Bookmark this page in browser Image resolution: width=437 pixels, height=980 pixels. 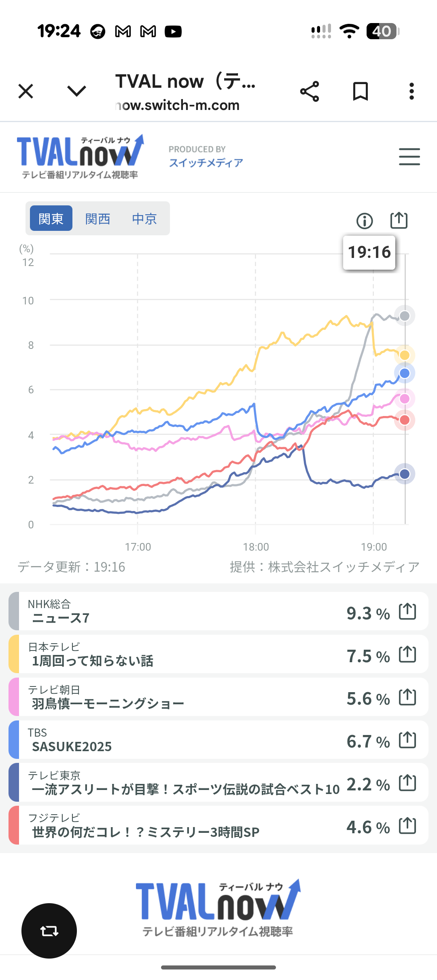tap(360, 91)
